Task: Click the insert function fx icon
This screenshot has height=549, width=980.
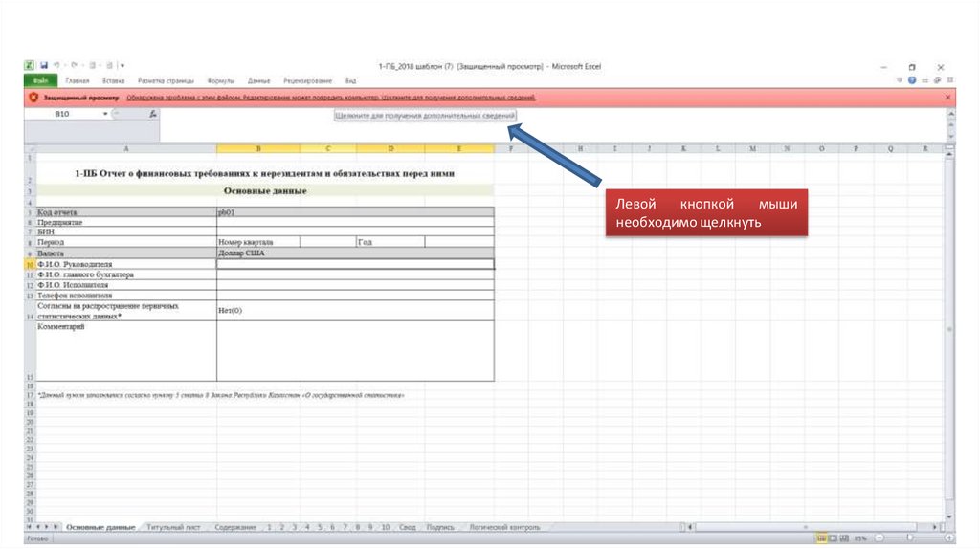Action: 153,114
